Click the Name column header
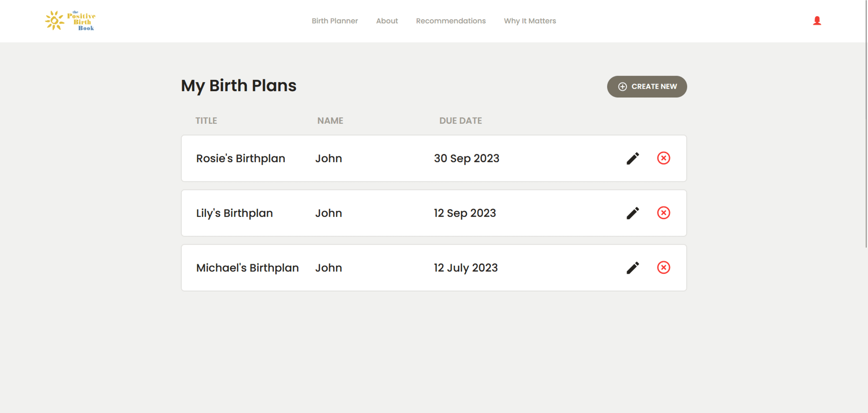868x413 pixels. click(330, 120)
